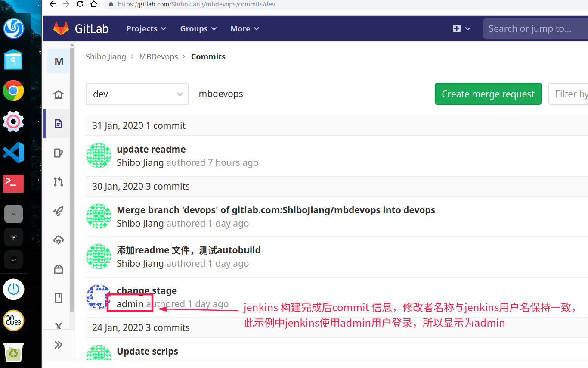
Task: Click the mbdevops path link
Action: (x=221, y=94)
